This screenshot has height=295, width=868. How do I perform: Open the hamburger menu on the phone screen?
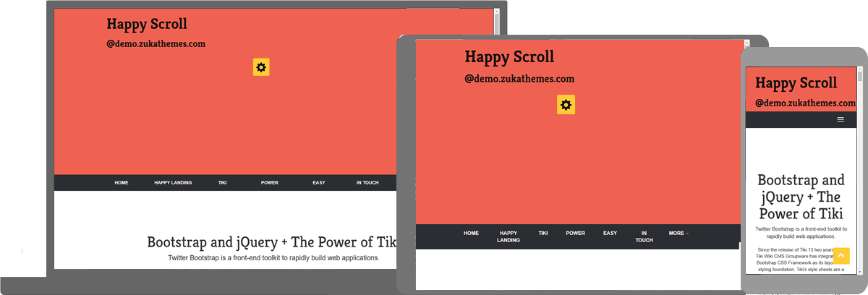(841, 119)
